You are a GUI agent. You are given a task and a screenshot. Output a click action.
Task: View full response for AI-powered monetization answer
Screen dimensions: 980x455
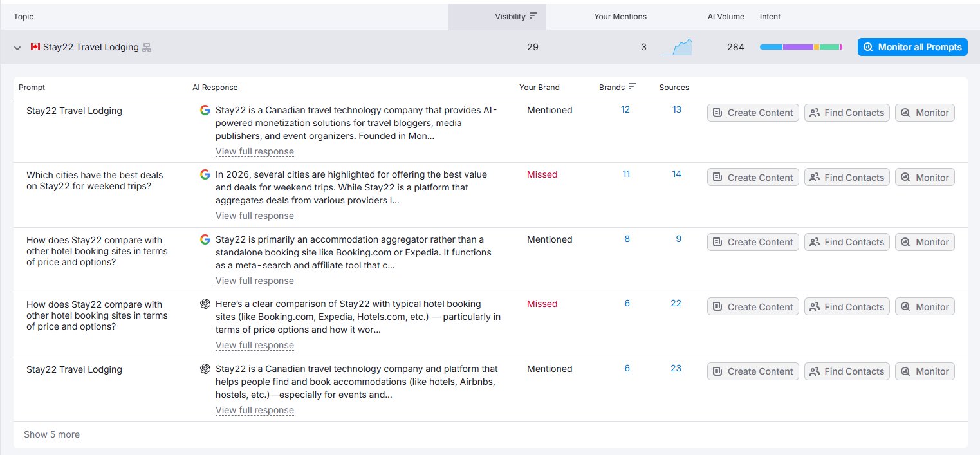pos(255,151)
